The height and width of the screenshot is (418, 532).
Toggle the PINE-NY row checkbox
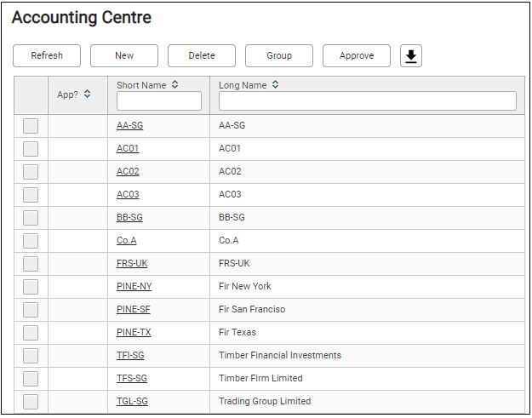click(31, 287)
